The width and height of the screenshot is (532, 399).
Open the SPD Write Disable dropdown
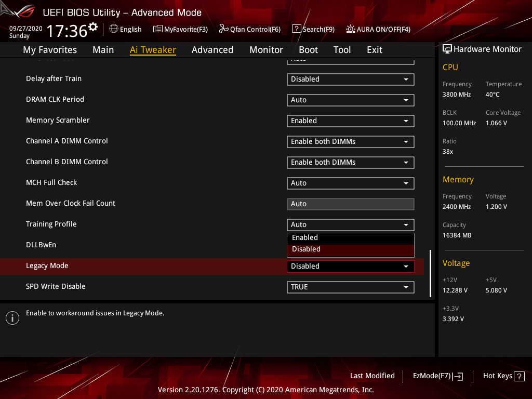tap(350, 287)
